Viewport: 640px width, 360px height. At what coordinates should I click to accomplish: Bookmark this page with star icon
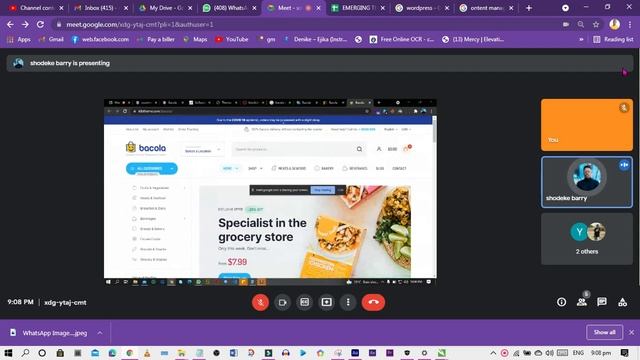[x=596, y=24]
